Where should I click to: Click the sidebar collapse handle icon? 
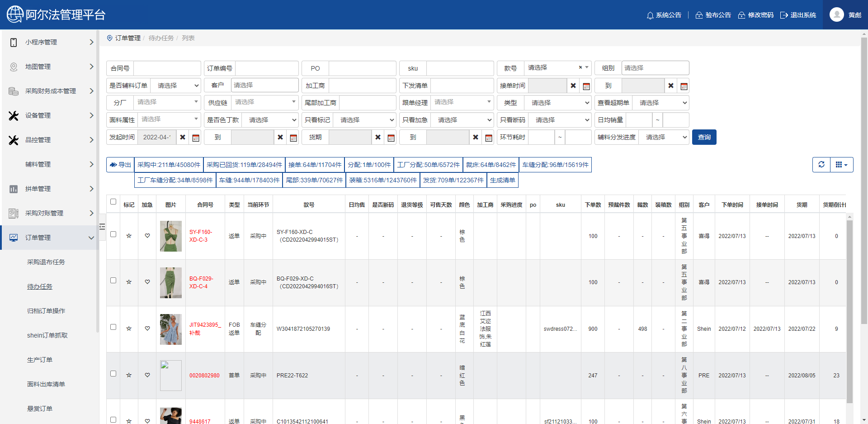(x=102, y=226)
